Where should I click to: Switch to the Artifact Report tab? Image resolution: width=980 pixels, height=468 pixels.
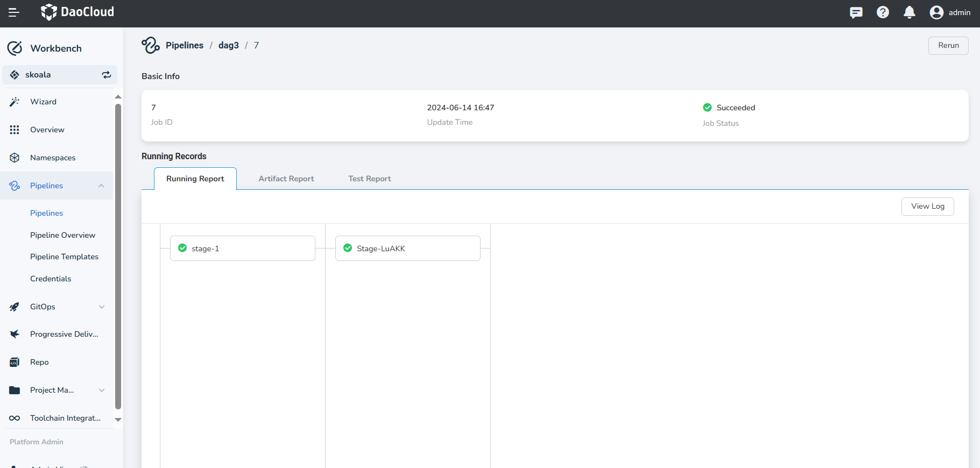[286, 179]
